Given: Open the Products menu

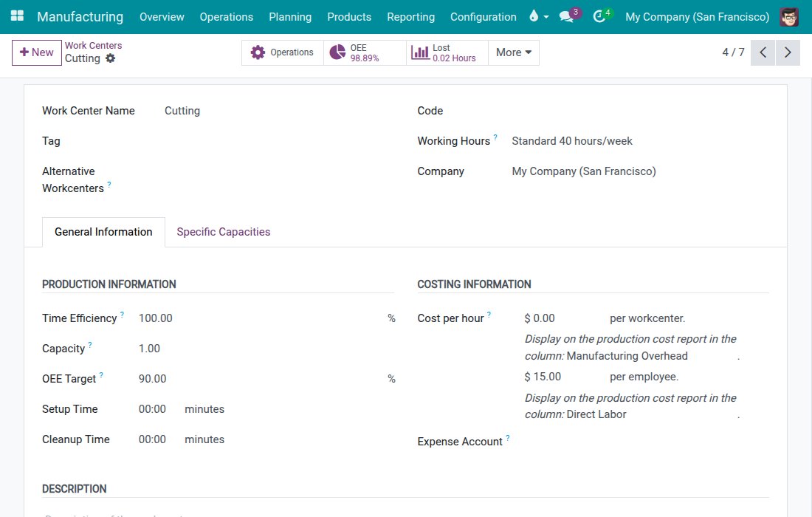Looking at the screenshot, I should [x=349, y=16].
